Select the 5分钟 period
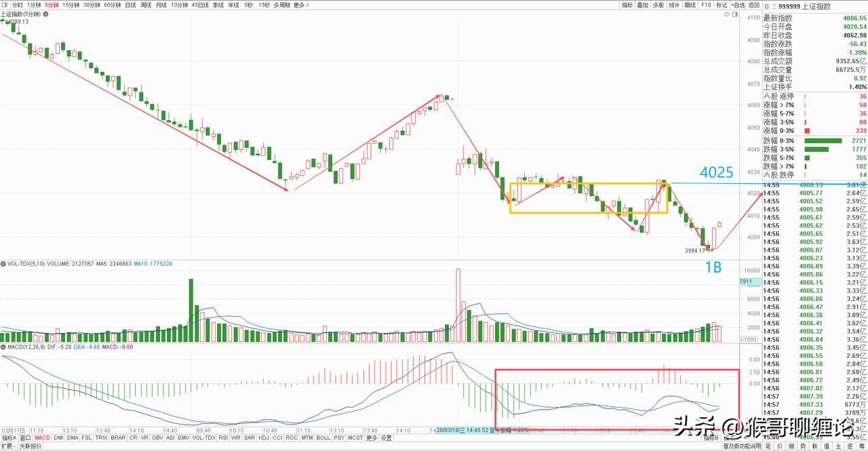 [52, 5]
